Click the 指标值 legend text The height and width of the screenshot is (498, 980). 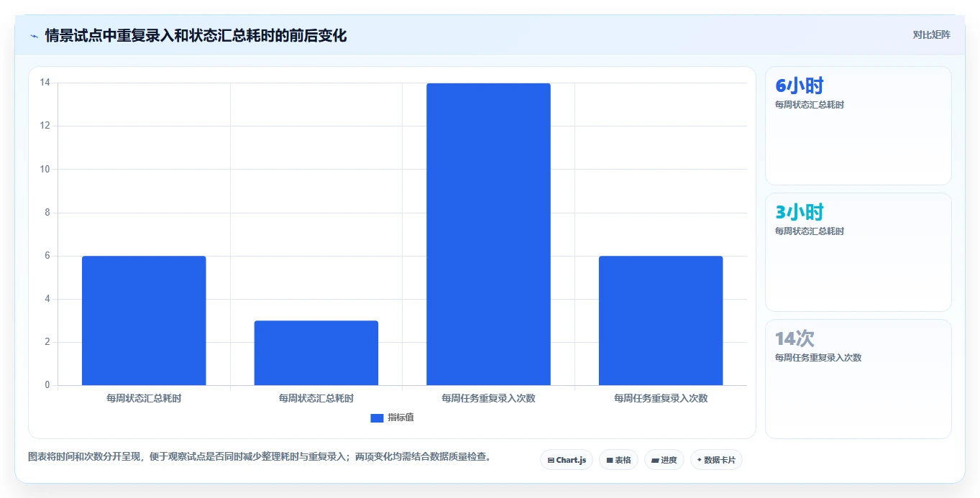point(401,418)
